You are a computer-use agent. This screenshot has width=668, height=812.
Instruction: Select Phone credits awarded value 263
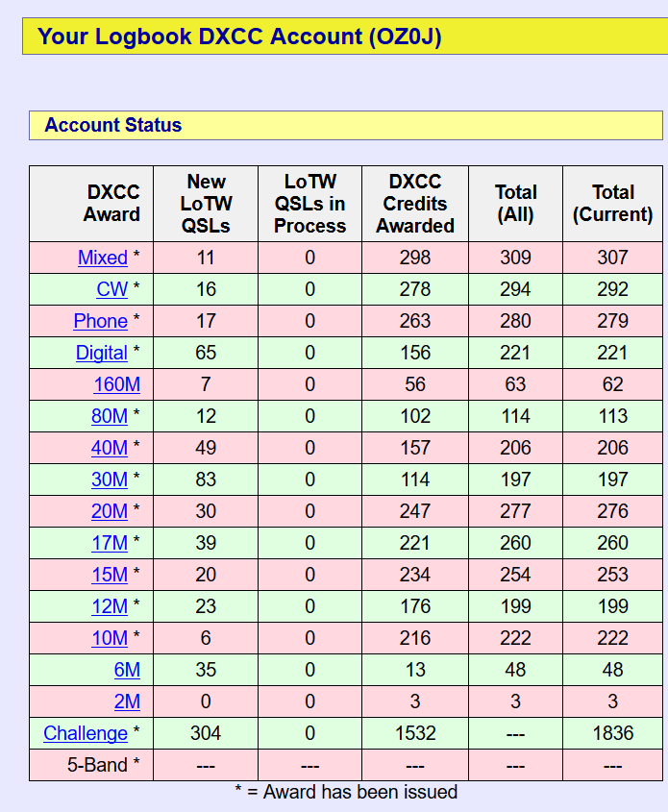click(415, 321)
